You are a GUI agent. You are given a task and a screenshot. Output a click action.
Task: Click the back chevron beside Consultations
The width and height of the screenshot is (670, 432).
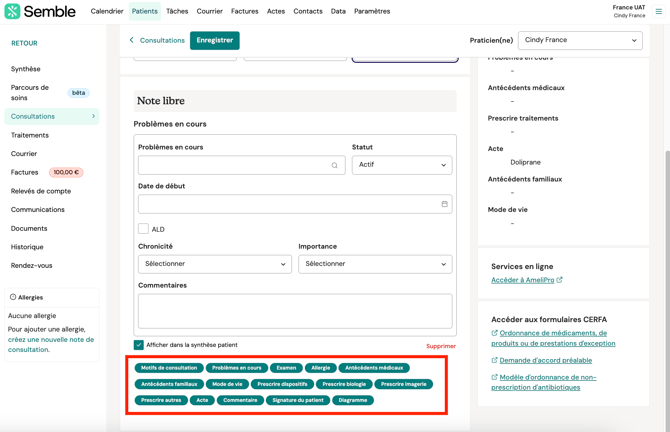131,41
